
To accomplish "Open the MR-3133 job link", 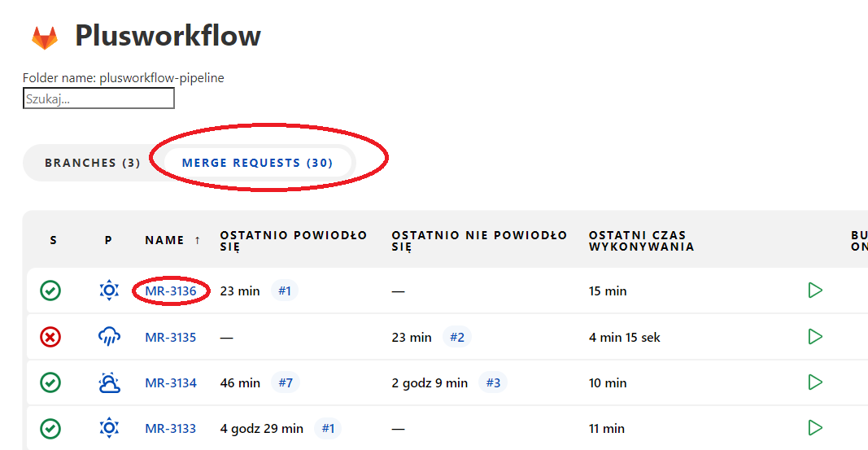I will click(x=171, y=428).
